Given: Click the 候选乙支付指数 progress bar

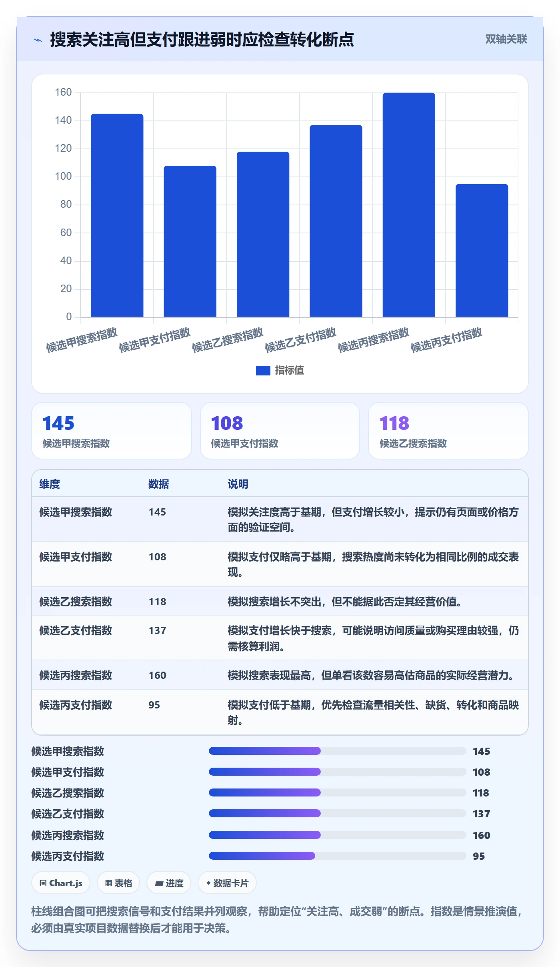Looking at the screenshot, I should point(337,813).
